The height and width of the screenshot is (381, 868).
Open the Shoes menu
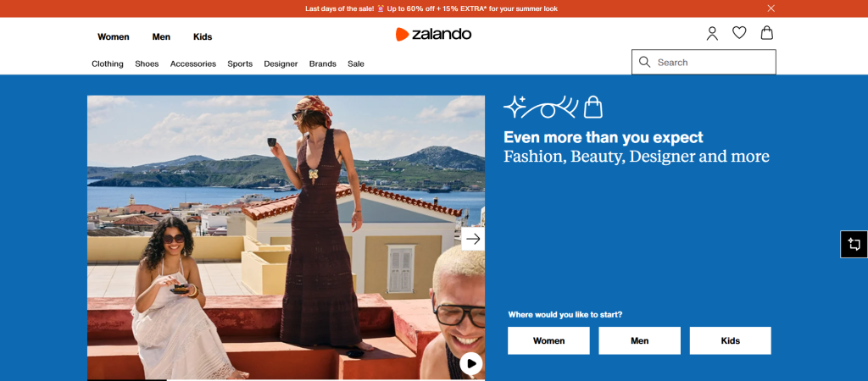[147, 63]
